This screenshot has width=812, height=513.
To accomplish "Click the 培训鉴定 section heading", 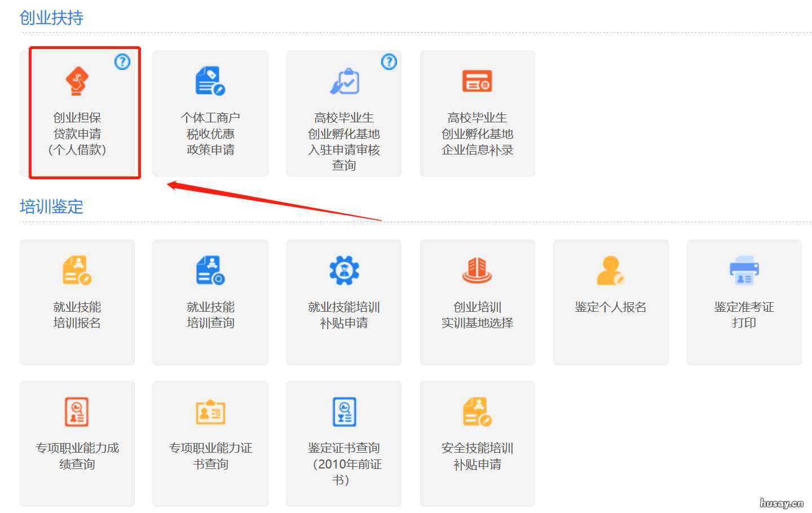I will tap(51, 207).
